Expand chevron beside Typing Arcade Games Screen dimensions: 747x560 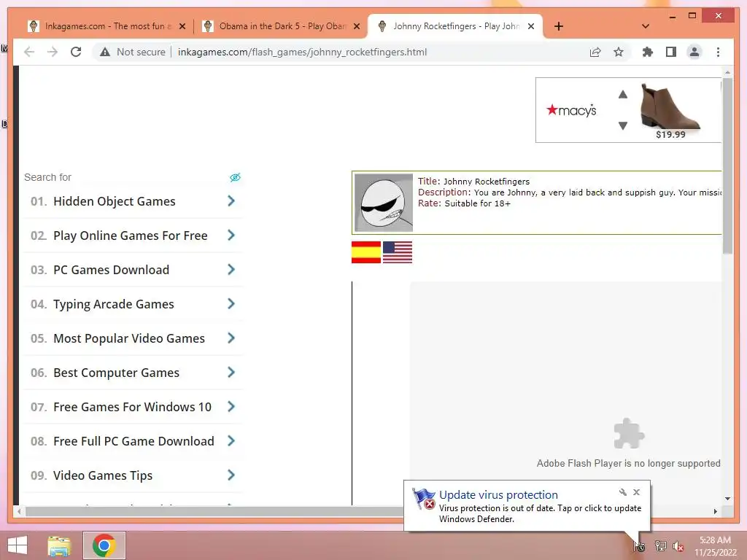pos(231,304)
